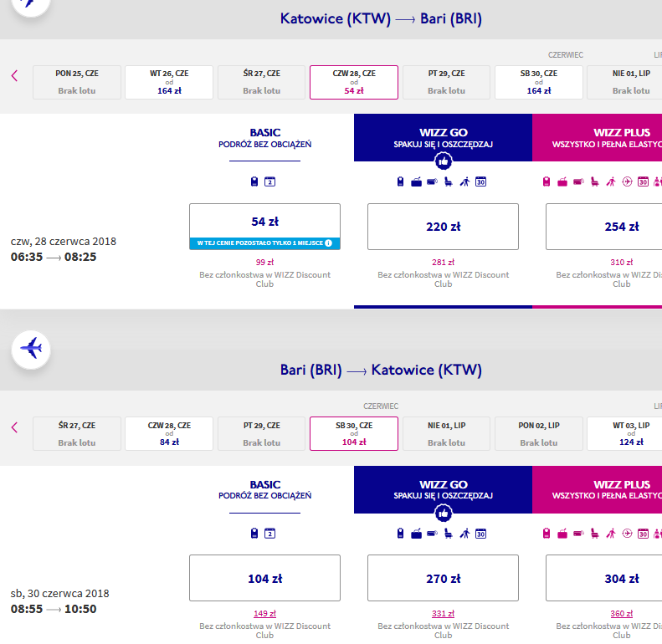Click the thumbs-up badge under outbound WIZZ GO
The image size is (662, 644).
pyautogui.click(x=444, y=161)
